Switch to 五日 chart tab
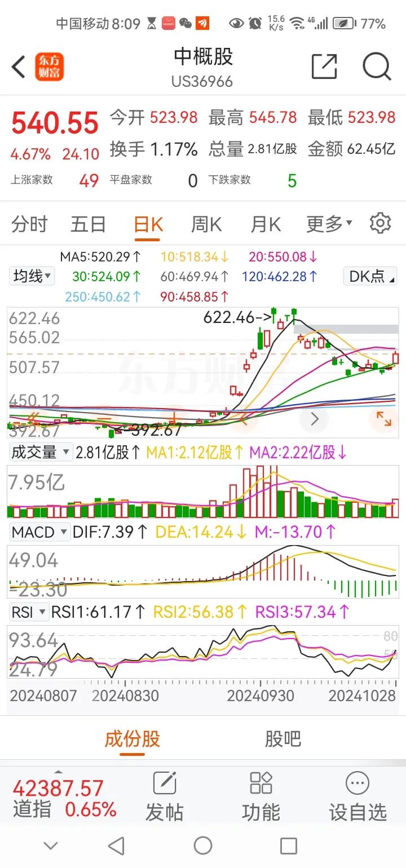Screen dimensions: 406x868 [x=88, y=224]
